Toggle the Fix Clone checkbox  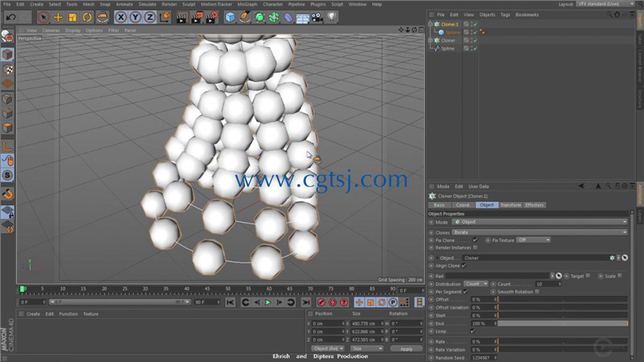pos(475,240)
